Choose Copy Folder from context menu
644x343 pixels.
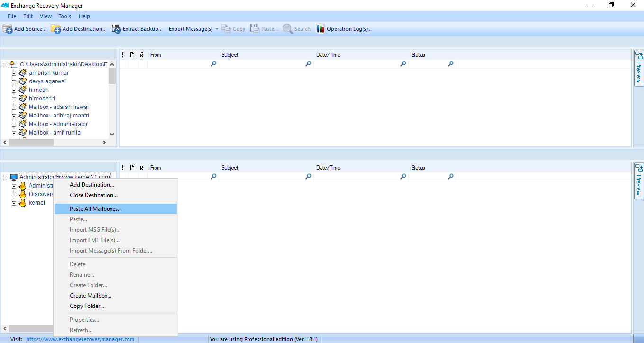tap(116, 306)
